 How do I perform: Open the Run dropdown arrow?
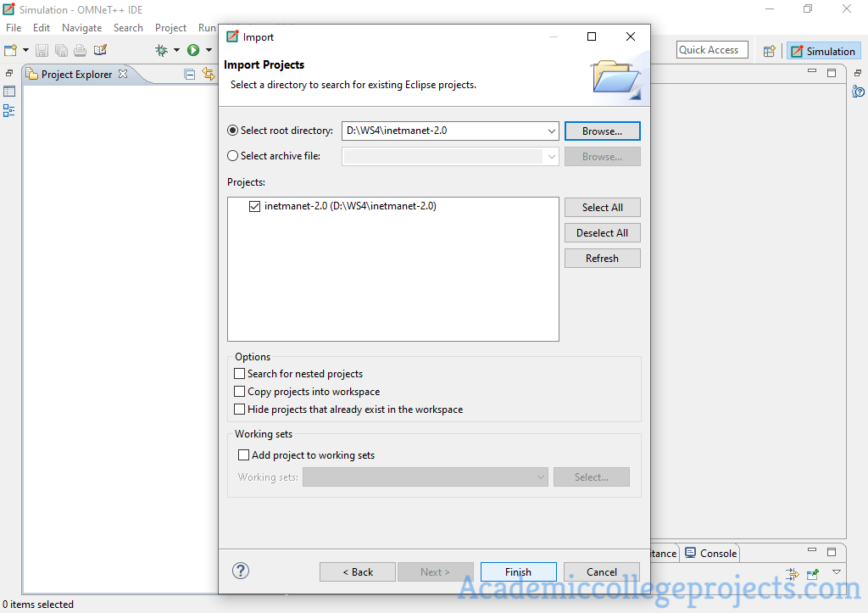pos(209,50)
